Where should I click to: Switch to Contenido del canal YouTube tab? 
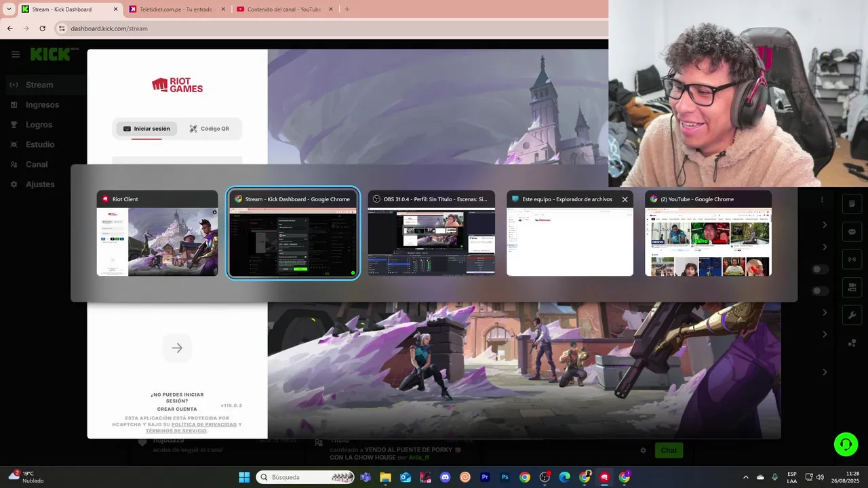(x=285, y=9)
